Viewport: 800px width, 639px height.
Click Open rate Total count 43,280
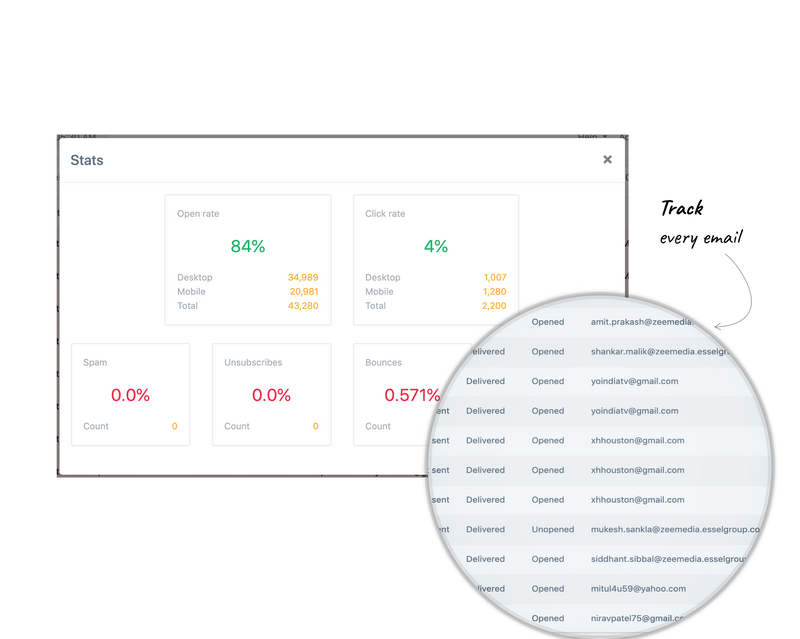click(x=303, y=306)
